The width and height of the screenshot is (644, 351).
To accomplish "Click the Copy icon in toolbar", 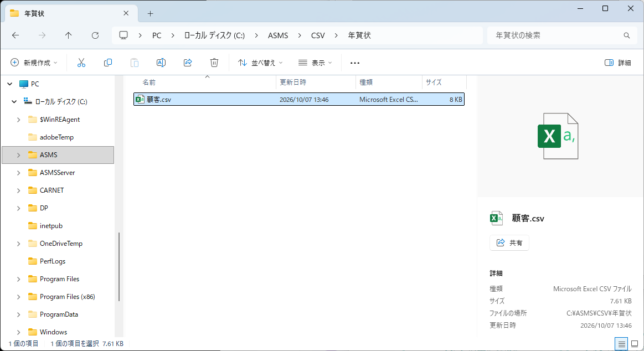I will click(108, 63).
